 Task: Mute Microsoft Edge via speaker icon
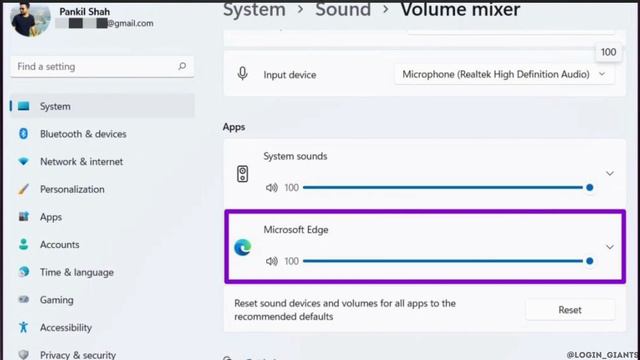272,261
